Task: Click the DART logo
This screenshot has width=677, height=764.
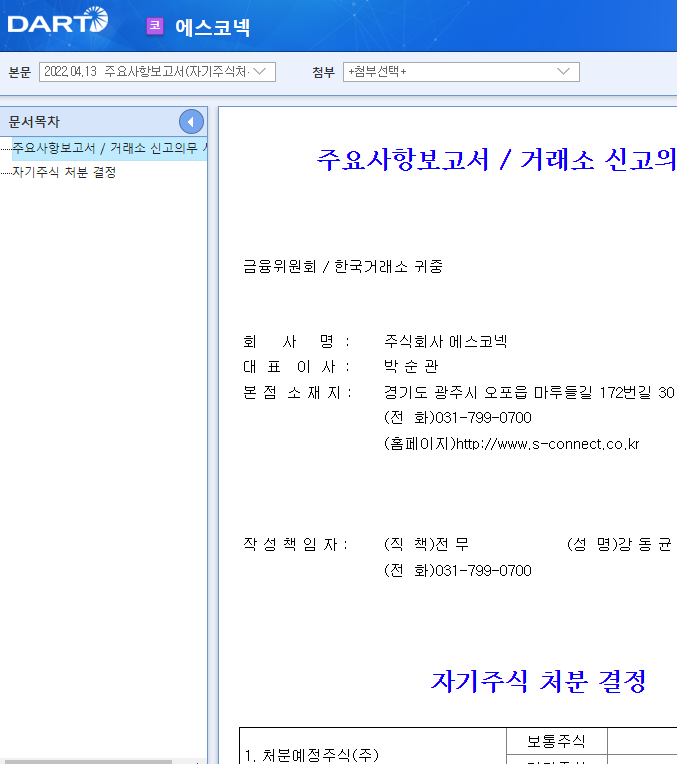Action: (x=58, y=20)
